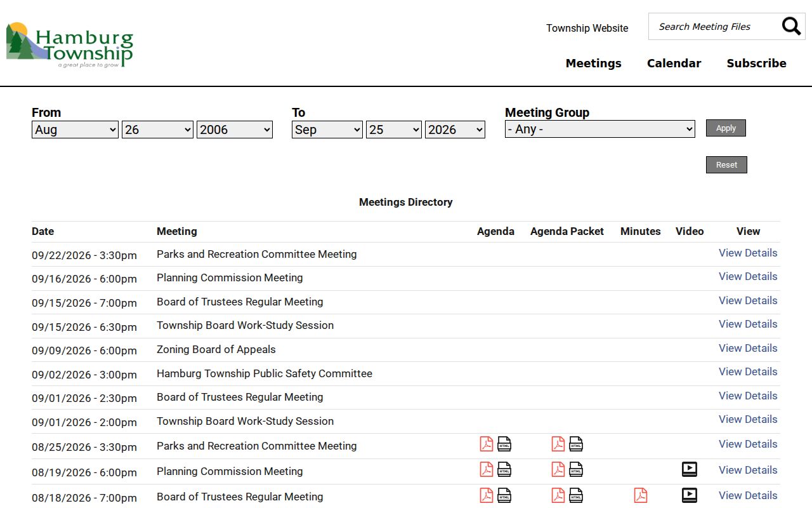Open the From day dropdown showing 26
The image size is (812, 508).
click(157, 130)
